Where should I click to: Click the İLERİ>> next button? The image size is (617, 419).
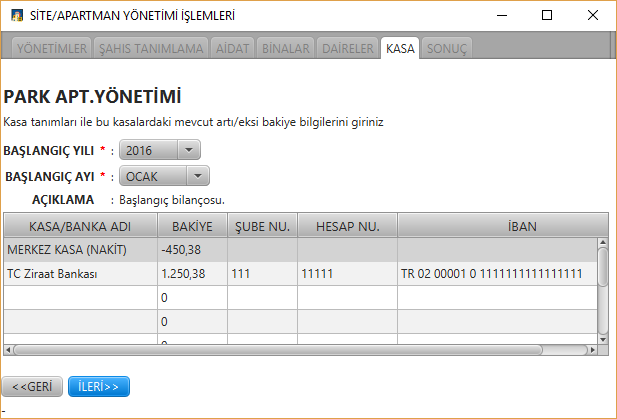point(99,386)
